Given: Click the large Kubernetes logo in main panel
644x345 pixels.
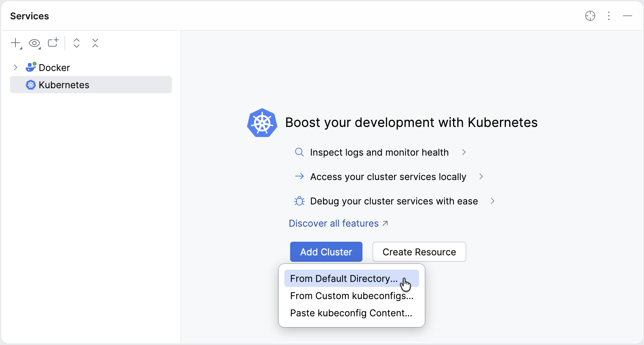Looking at the screenshot, I should coord(262,123).
